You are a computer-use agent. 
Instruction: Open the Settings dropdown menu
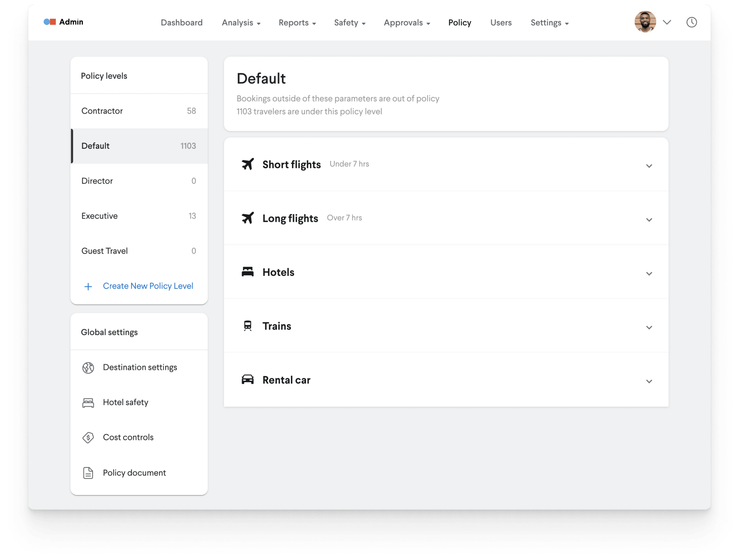click(x=549, y=23)
